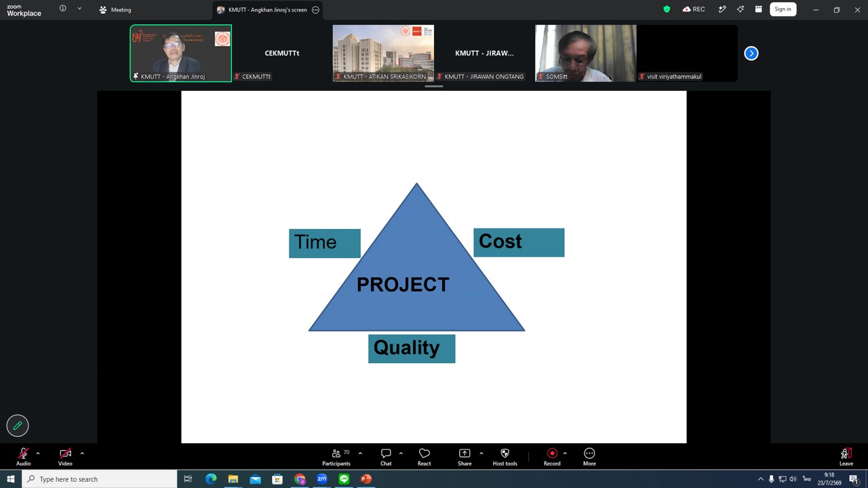Image resolution: width=868 pixels, height=488 pixels.
Task: Open the Chat panel
Action: point(386,457)
